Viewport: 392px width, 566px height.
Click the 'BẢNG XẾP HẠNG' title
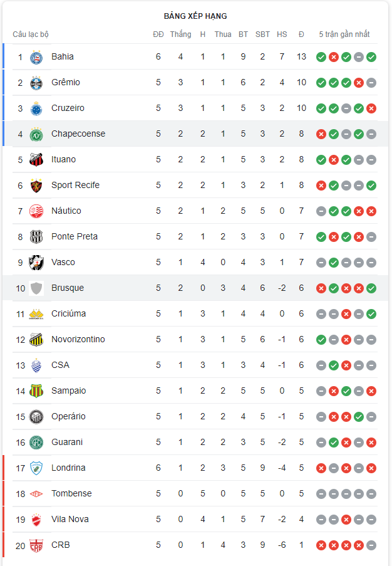click(195, 16)
